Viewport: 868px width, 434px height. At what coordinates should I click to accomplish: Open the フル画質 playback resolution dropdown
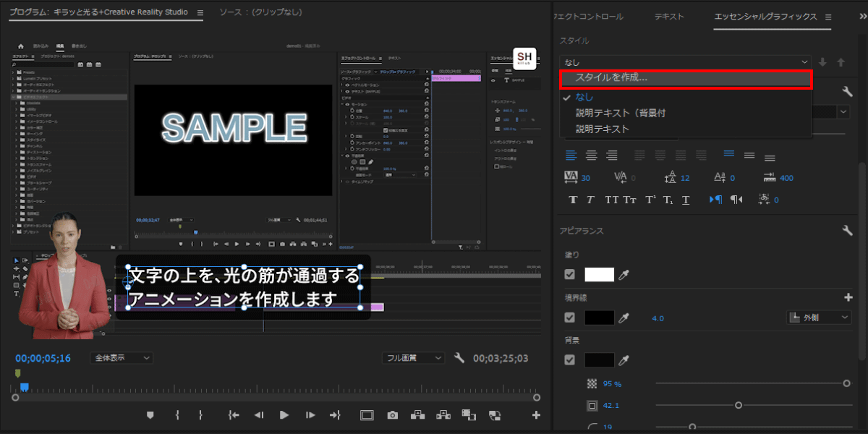(x=413, y=357)
